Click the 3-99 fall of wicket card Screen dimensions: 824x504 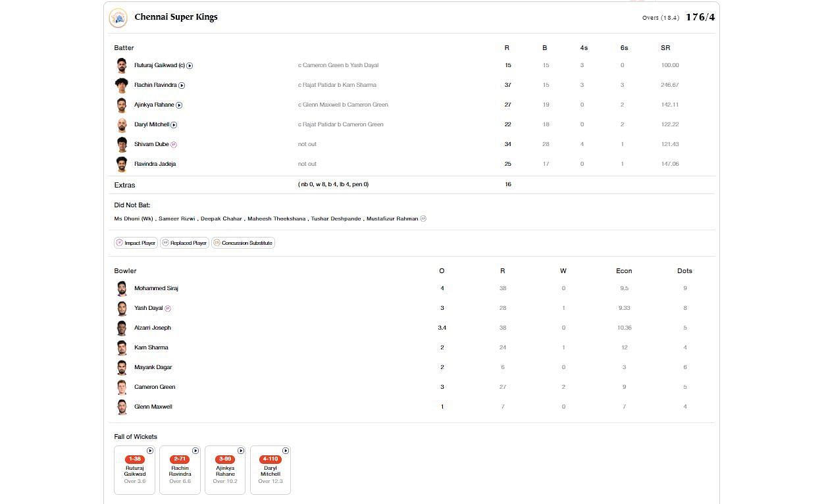(225, 470)
